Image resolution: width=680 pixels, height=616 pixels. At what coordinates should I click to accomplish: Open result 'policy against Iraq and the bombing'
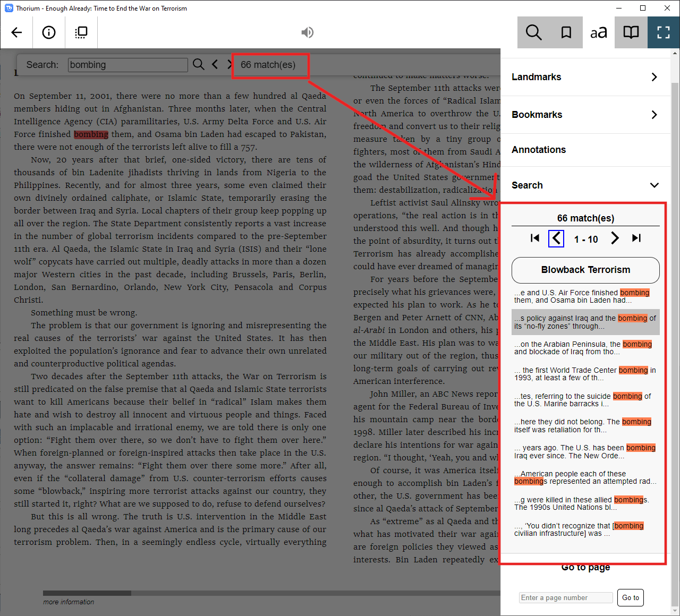coord(585,322)
